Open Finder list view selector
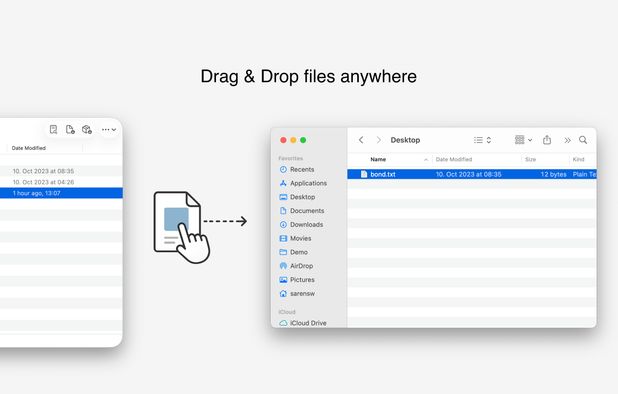The height and width of the screenshot is (394, 618). coord(482,140)
